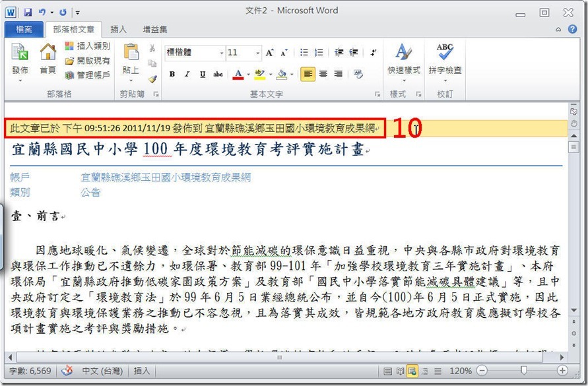This screenshot has height=386, width=588.
Task: Click 開啟現有 (Open Existing) button
Action: click(x=87, y=61)
